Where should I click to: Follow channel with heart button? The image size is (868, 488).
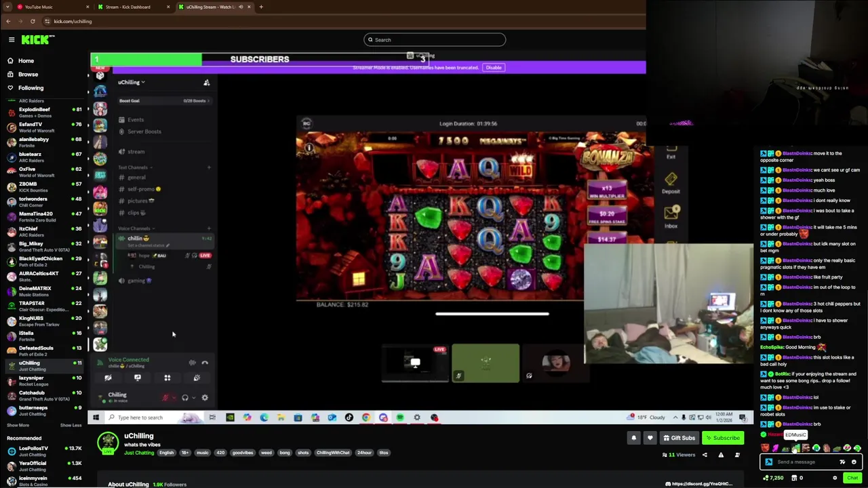point(650,438)
